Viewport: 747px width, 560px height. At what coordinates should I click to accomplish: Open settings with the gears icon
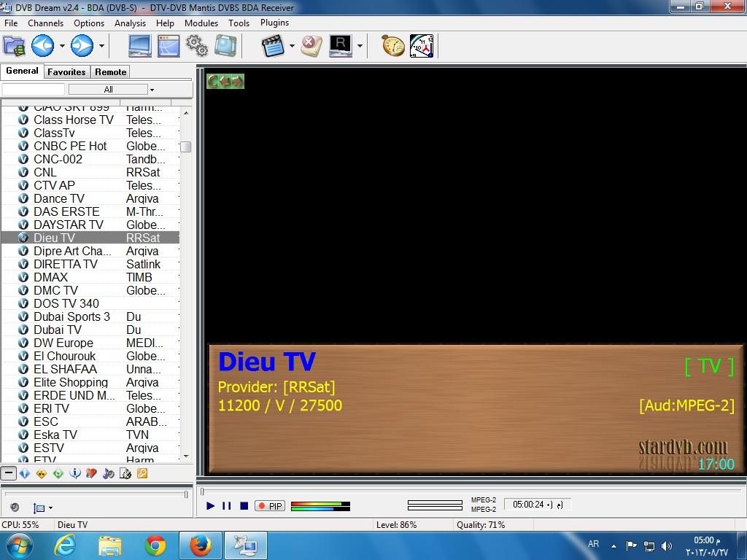pyautogui.click(x=197, y=46)
